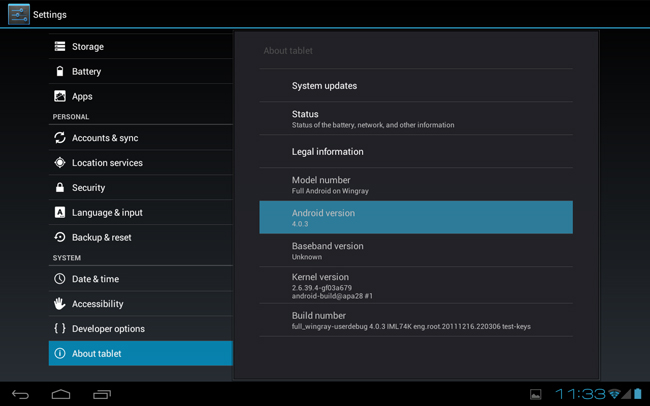
Task: Tap the Security padlock icon
Action: (x=60, y=188)
